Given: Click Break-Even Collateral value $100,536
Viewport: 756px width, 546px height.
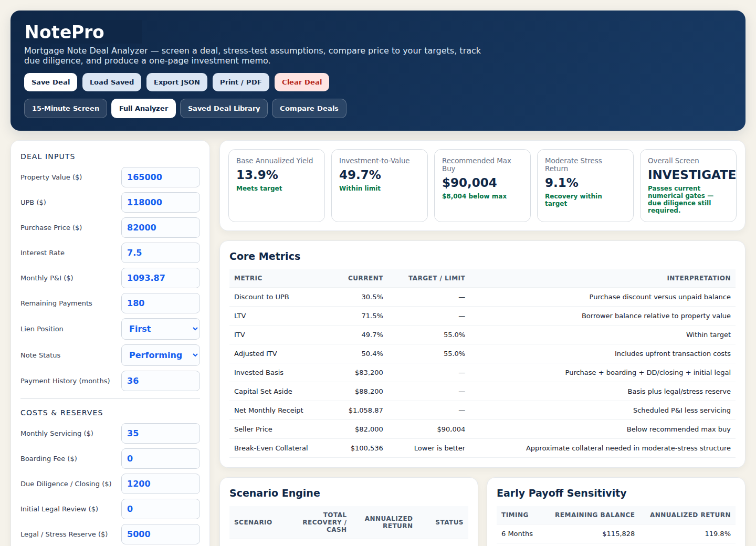Looking at the screenshot, I should pos(367,448).
